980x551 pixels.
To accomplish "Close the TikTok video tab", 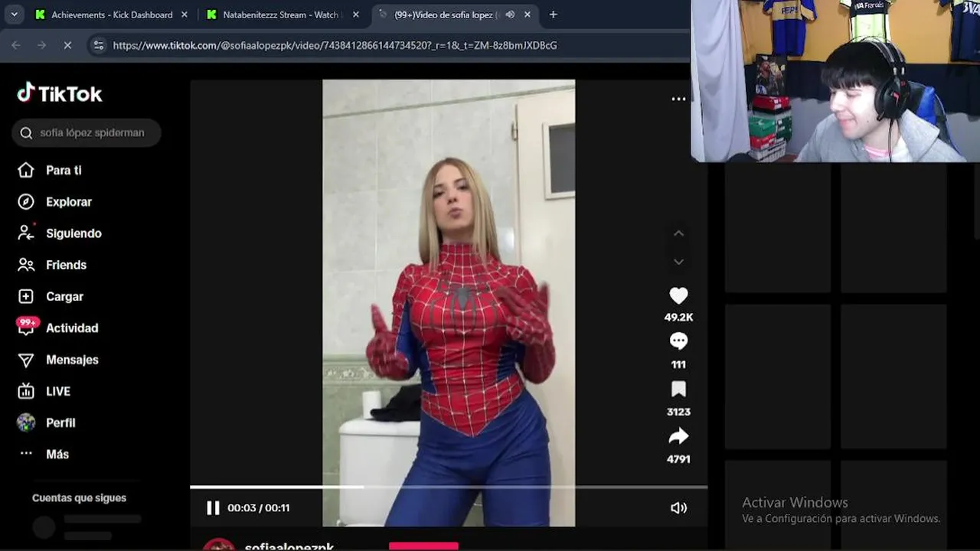I will tap(528, 15).
